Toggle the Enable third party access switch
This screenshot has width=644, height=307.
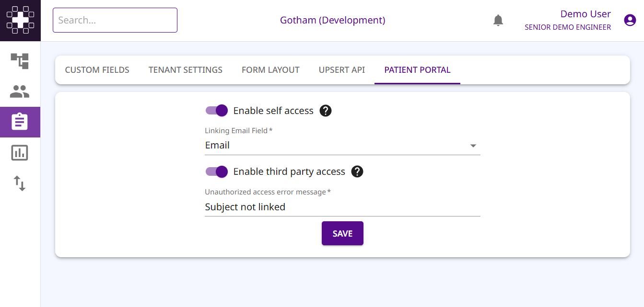point(217,171)
